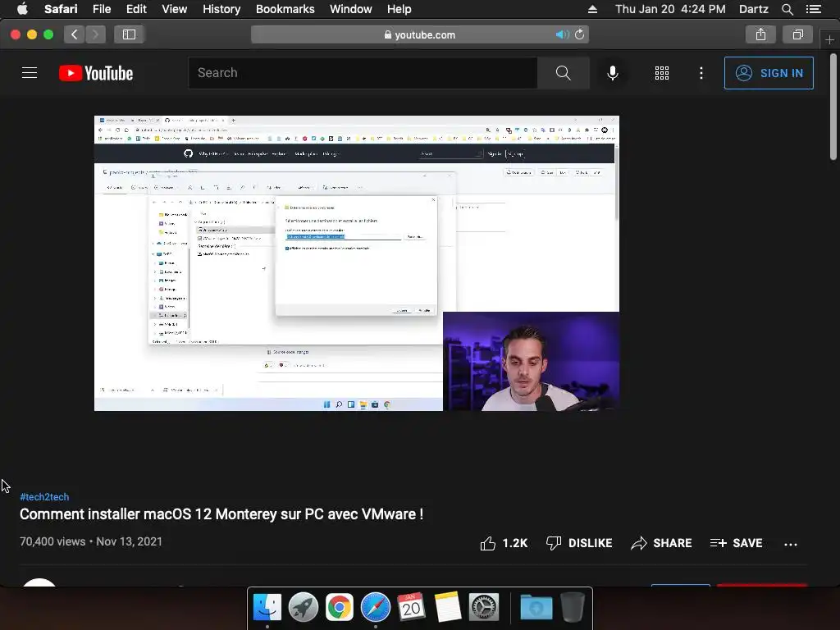This screenshot has width=840, height=630.
Task: Open YouTube settings three-dot menu
Action: tap(701, 73)
